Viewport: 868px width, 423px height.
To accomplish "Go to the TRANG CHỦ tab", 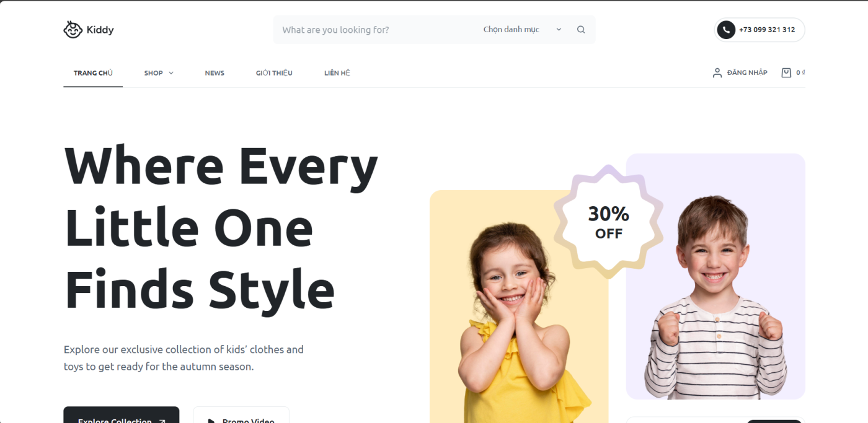I will pos(93,73).
